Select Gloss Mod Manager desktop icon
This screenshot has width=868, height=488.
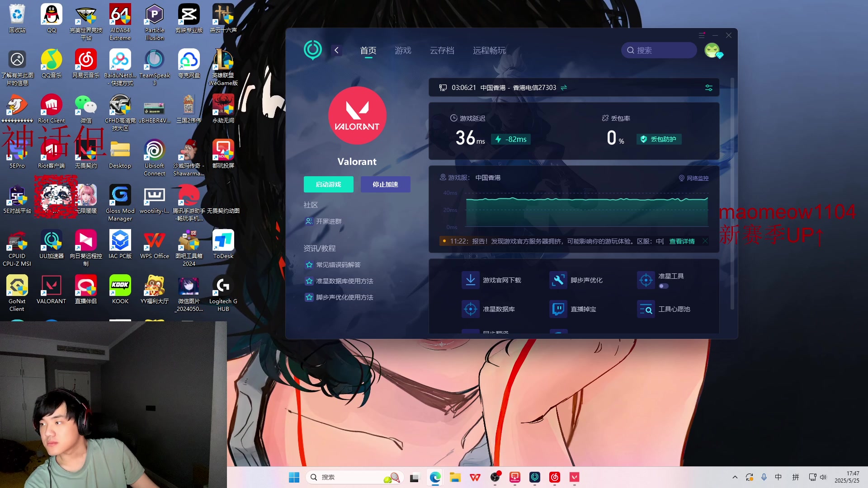pyautogui.click(x=120, y=203)
